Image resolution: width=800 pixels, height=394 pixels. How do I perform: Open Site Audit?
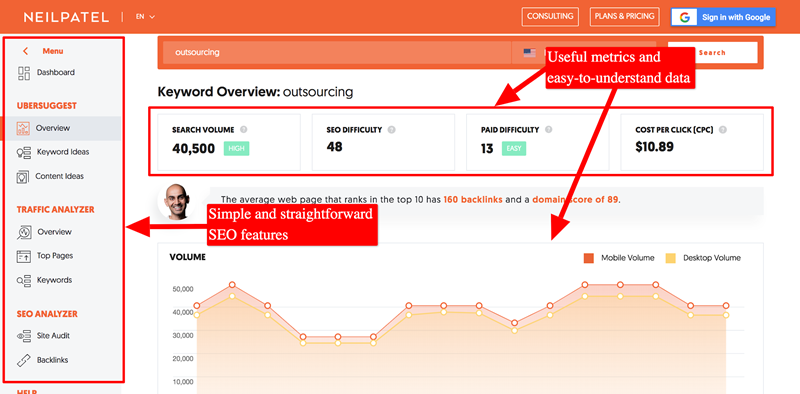(x=53, y=336)
